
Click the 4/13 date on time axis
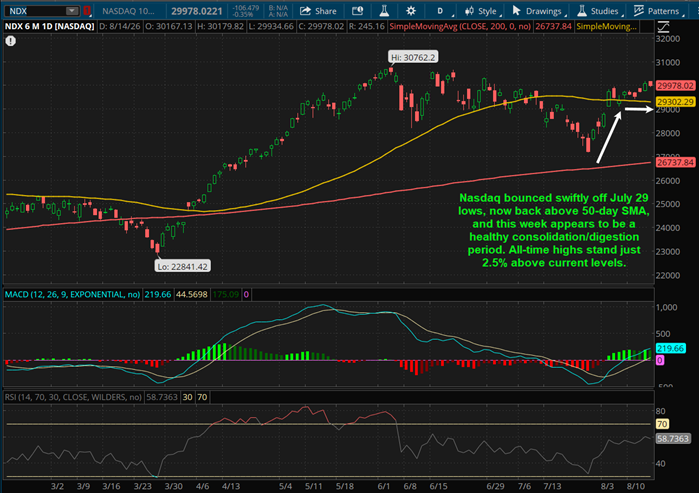tap(231, 486)
